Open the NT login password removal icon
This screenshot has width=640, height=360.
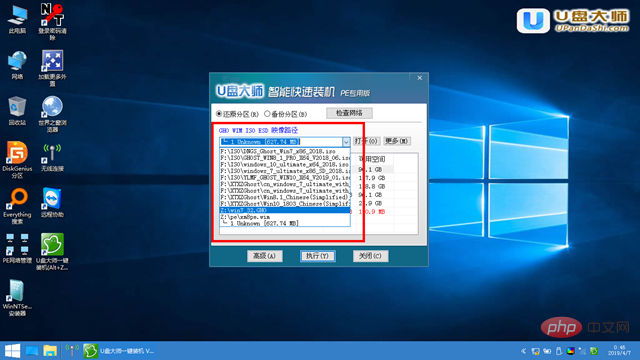pos(52,22)
